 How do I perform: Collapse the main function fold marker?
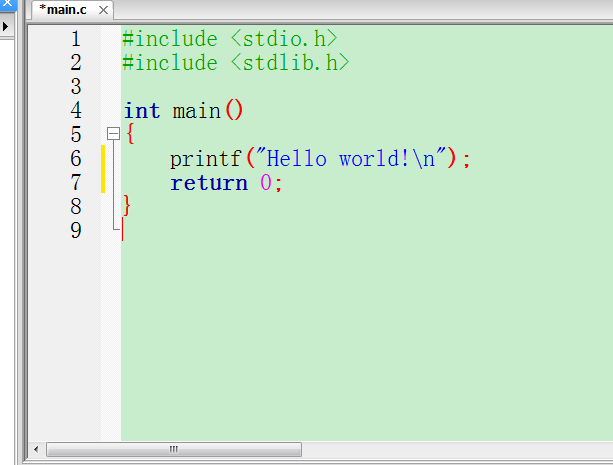[113, 134]
